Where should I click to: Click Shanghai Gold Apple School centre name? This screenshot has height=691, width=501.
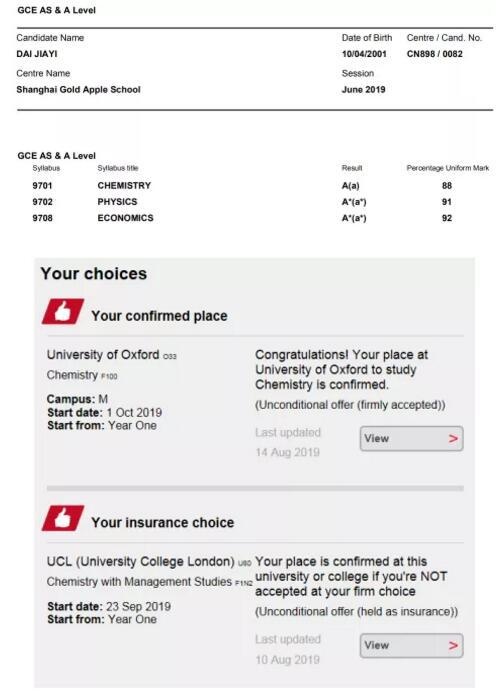[78, 89]
